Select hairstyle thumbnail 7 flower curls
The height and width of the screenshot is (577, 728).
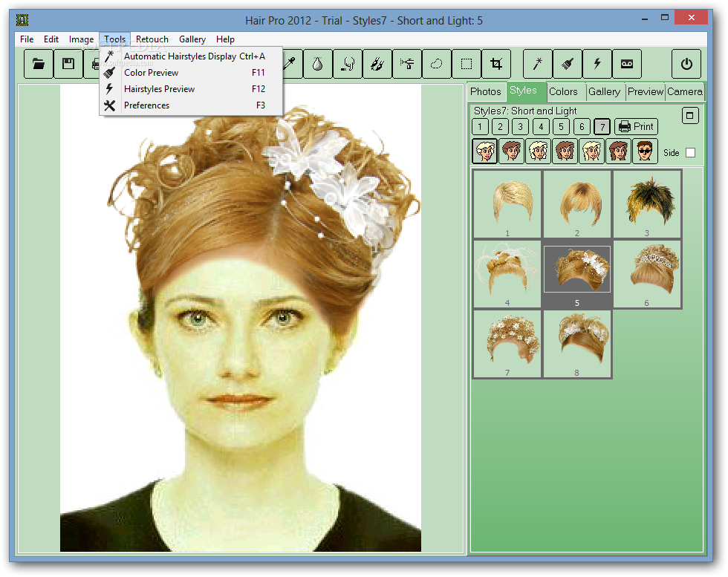point(507,344)
